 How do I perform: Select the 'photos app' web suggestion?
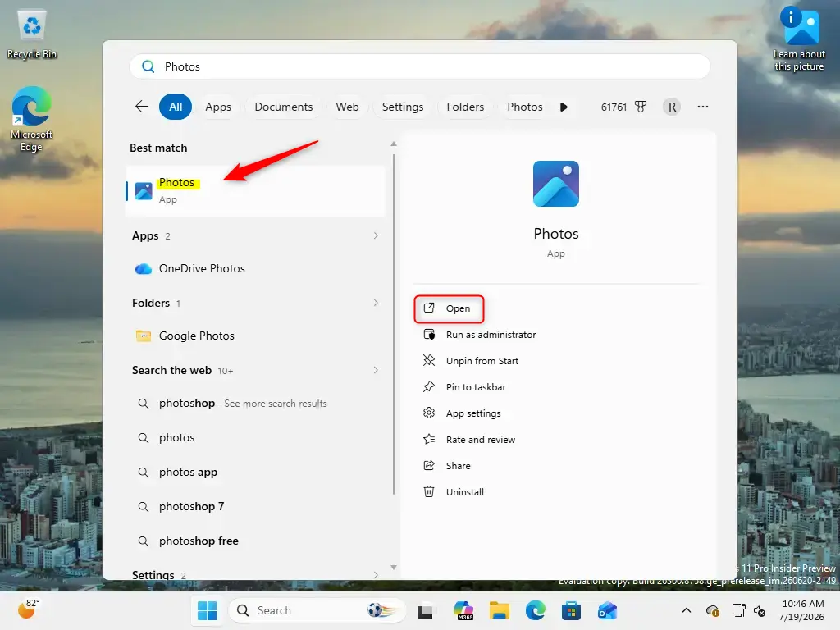click(256, 472)
